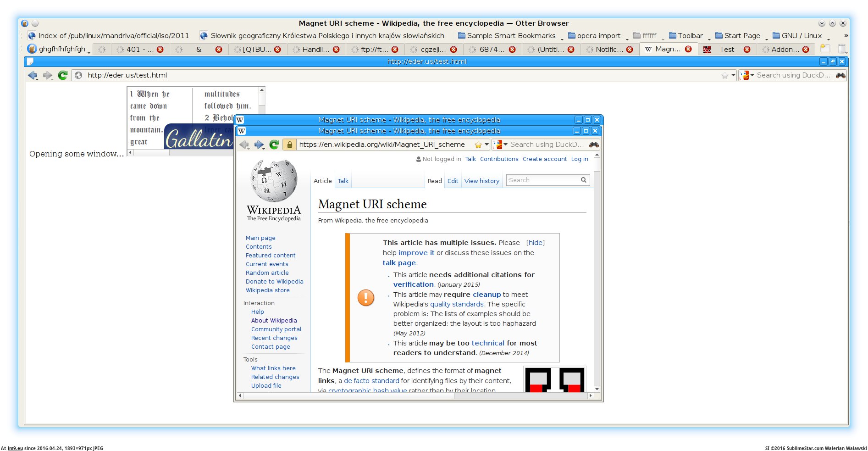Click What links here link
Image resolution: width=868 pixels, height=451 pixels.
click(x=273, y=368)
